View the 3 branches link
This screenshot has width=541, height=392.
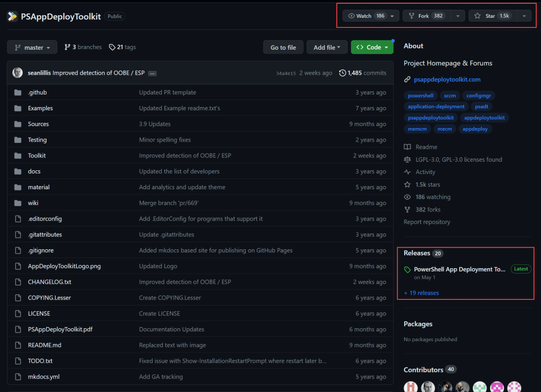pyautogui.click(x=83, y=47)
